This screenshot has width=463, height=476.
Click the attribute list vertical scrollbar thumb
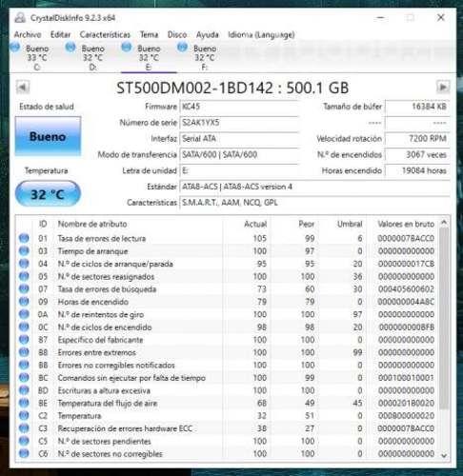coord(444,318)
